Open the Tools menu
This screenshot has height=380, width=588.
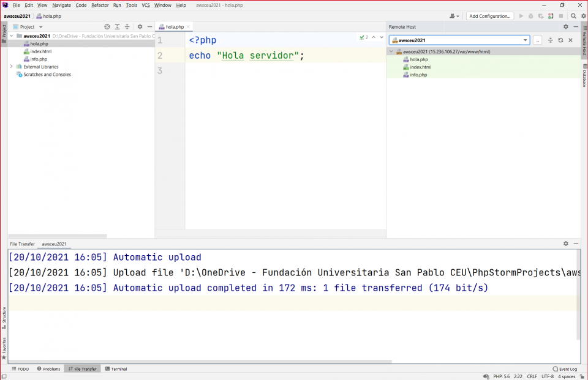(x=131, y=6)
